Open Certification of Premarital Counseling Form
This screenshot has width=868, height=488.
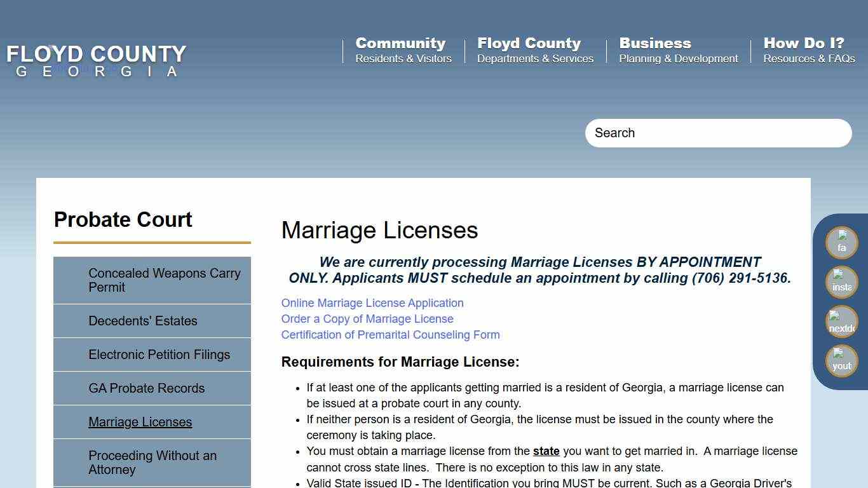tap(390, 335)
